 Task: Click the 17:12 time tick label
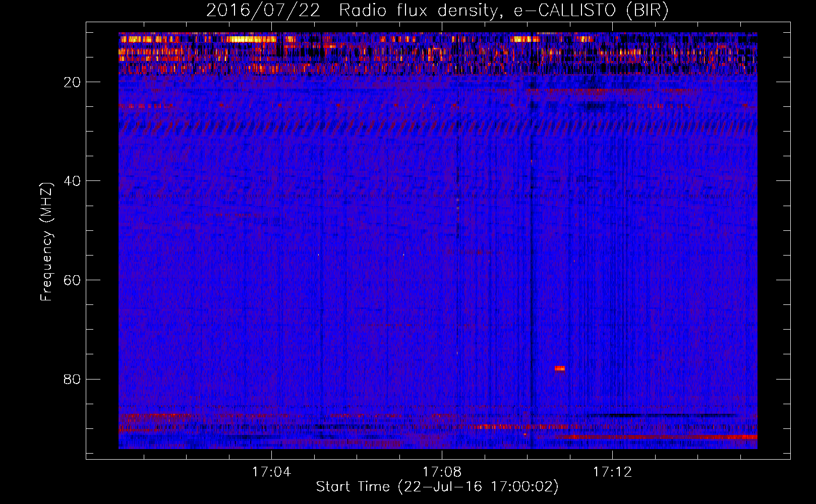[x=612, y=472]
